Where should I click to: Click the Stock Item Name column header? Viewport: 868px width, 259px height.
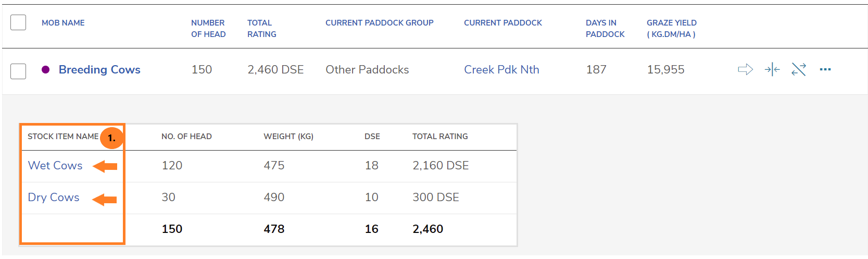click(x=63, y=137)
